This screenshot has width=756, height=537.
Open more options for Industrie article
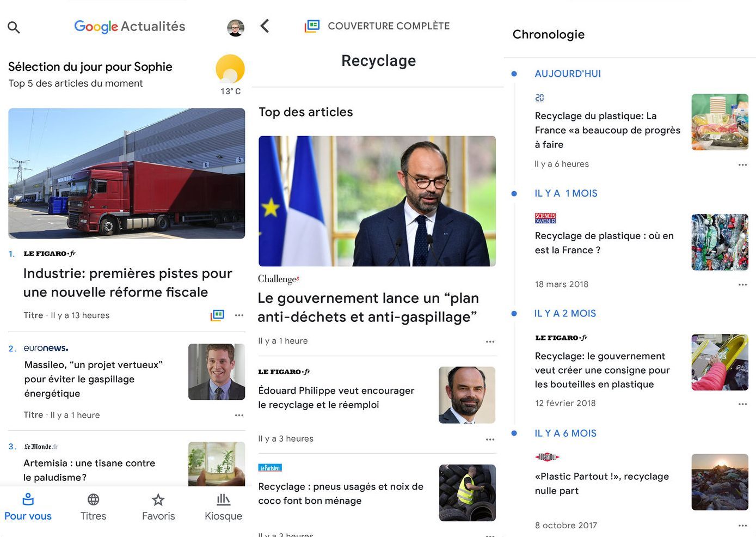point(239,315)
